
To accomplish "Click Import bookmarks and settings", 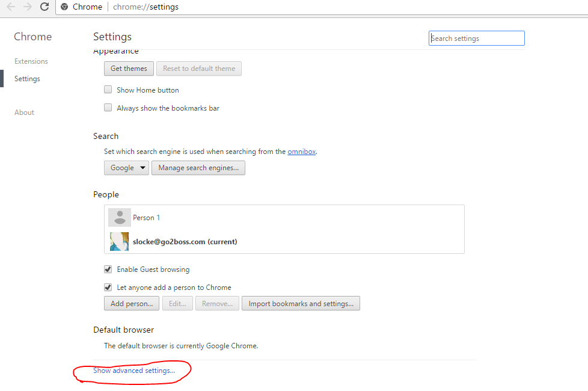I will pyautogui.click(x=301, y=304).
